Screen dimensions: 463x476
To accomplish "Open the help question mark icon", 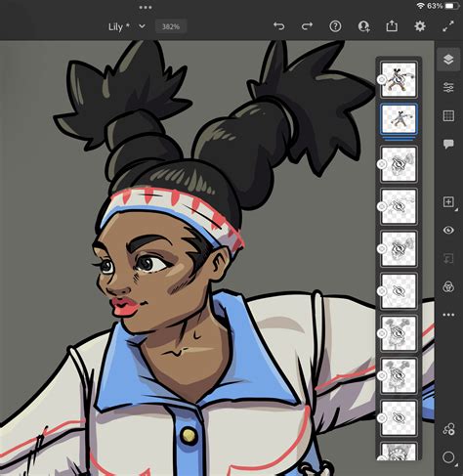I will pos(335,26).
